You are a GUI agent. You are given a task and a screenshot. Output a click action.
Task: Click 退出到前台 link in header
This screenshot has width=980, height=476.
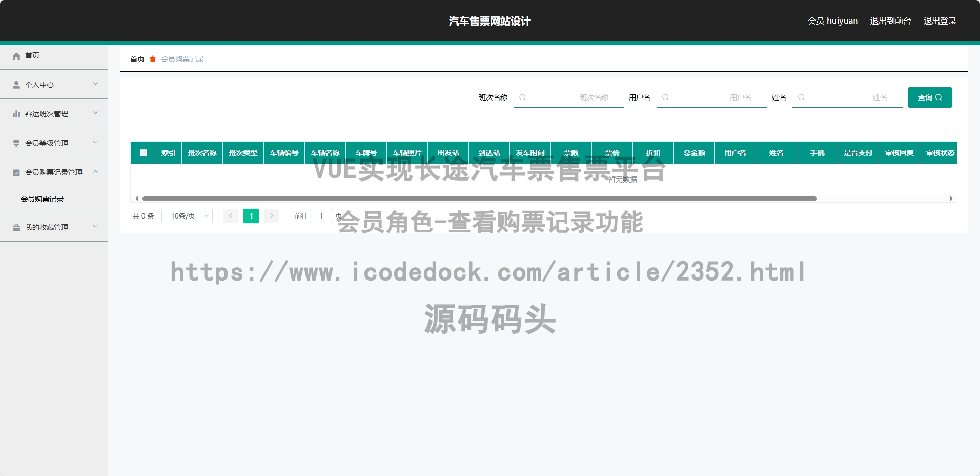[891, 21]
